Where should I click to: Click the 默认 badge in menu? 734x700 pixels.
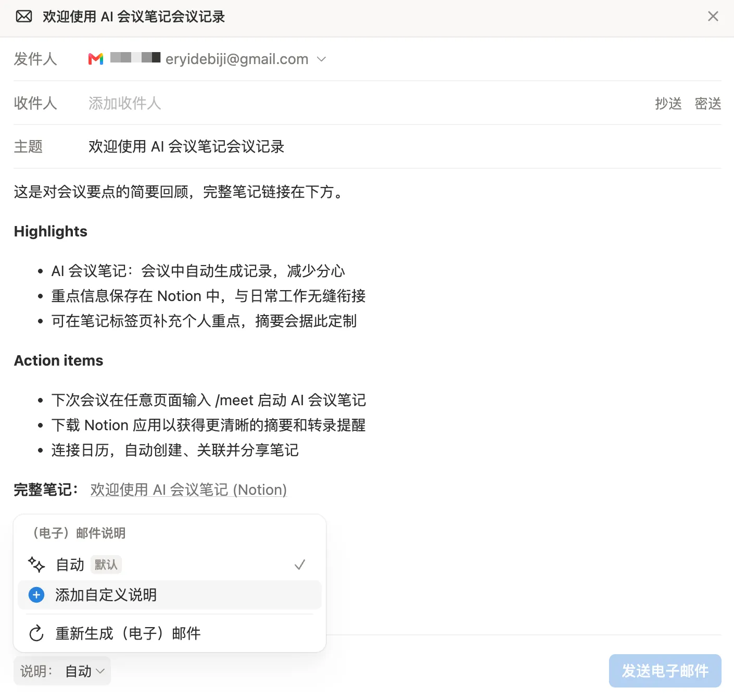(106, 565)
